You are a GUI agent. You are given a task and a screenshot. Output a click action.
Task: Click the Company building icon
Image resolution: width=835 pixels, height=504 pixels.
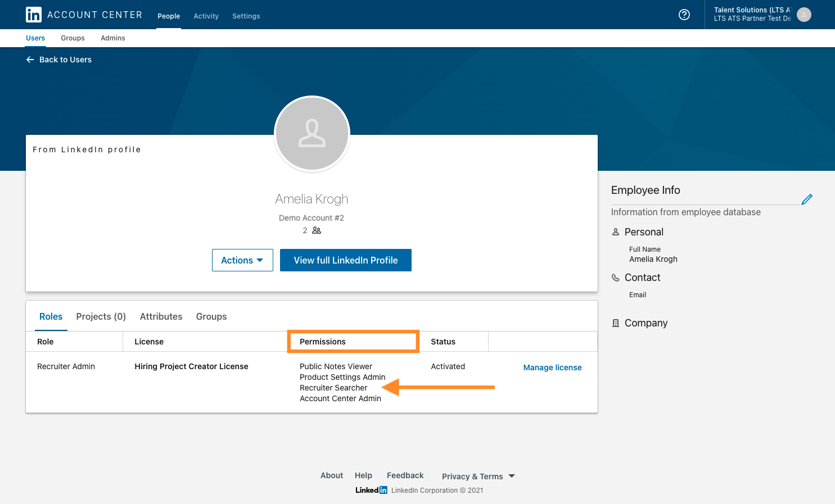point(616,323)
